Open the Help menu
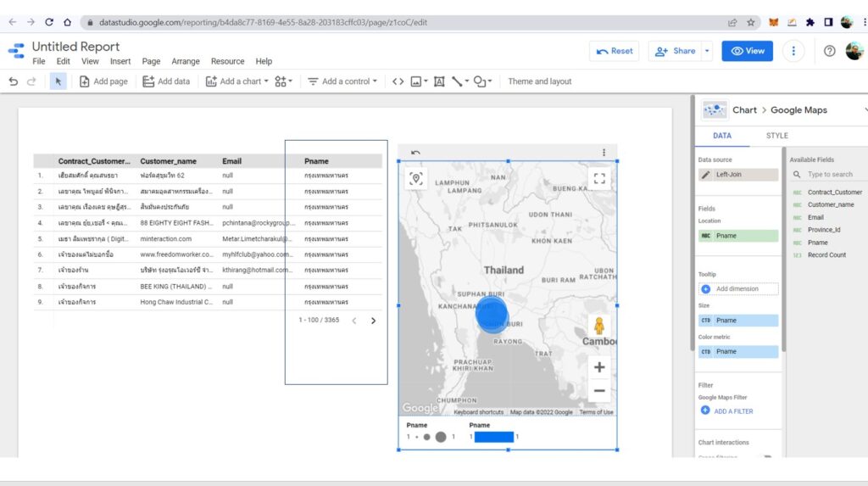This screenshot has height=486, width=868. coord(264,62)
